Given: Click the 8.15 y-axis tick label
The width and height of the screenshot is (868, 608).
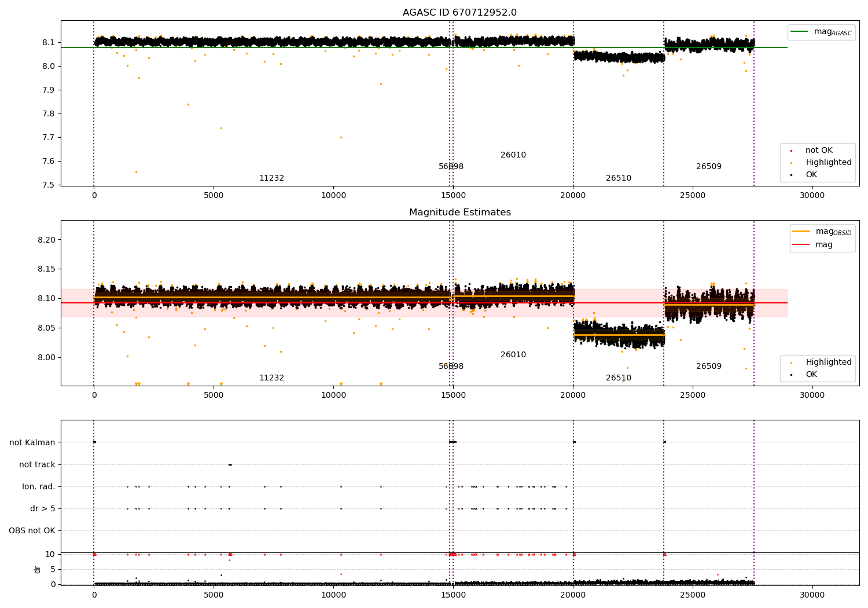Looking at the screenshot, I should coord(46,269).
